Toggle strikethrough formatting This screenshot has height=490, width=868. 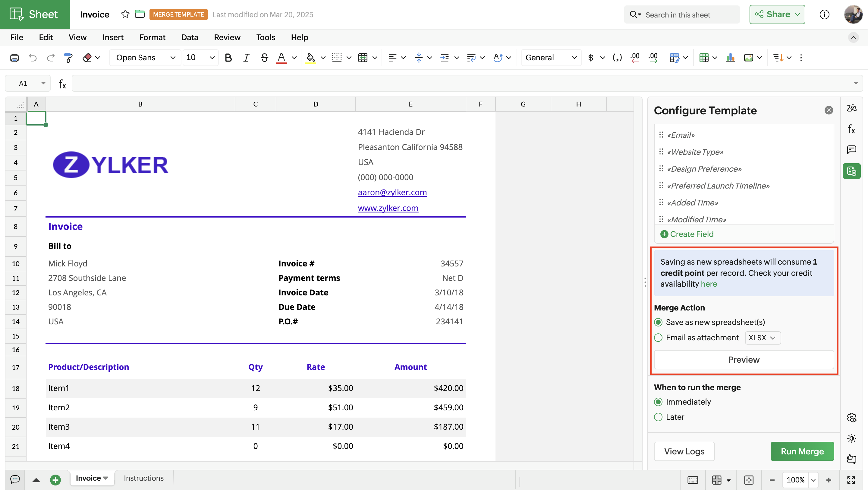pyautogui.click(x=265, y=58)
